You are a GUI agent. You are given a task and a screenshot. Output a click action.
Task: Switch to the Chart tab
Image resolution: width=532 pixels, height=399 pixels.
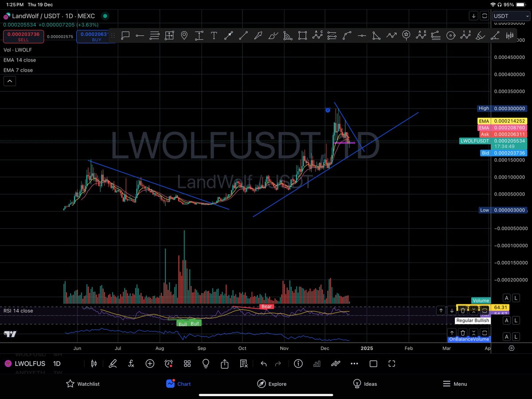(178, 383)
